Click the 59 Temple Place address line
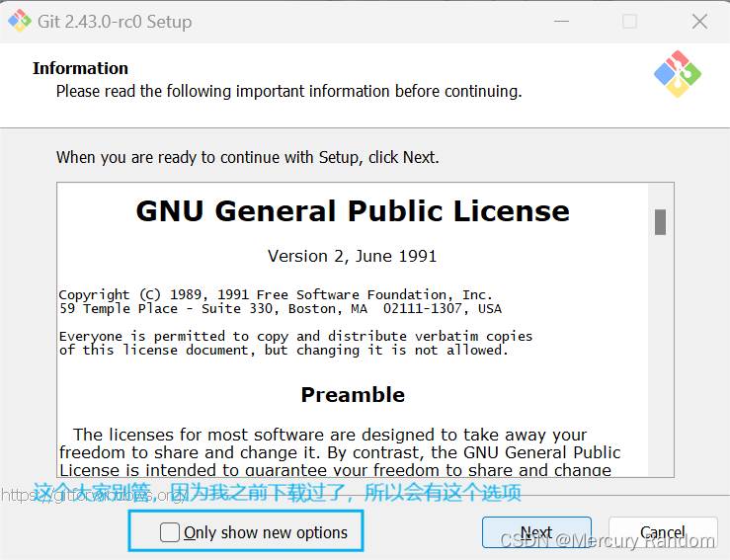The image size is (730, 560). (x=281, y=308)
